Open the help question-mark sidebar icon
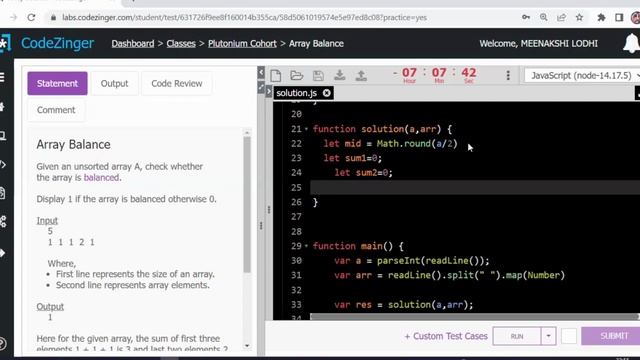 coord(2,344)
